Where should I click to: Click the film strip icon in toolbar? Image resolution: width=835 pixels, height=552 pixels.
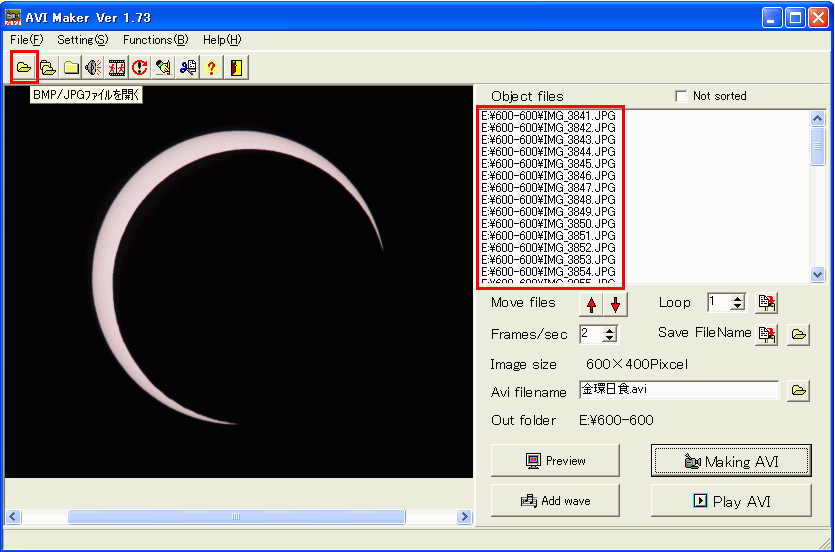117,68
